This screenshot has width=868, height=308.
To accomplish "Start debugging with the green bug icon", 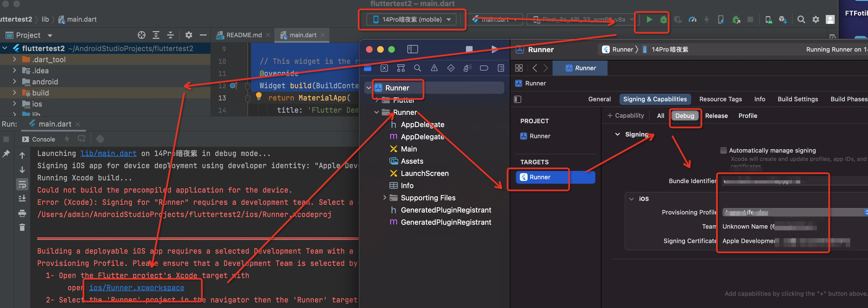I will point(663,19).
